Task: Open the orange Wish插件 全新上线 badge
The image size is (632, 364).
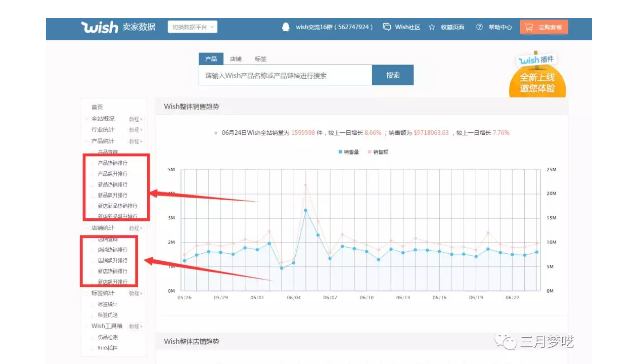Action: click(537, 75)
